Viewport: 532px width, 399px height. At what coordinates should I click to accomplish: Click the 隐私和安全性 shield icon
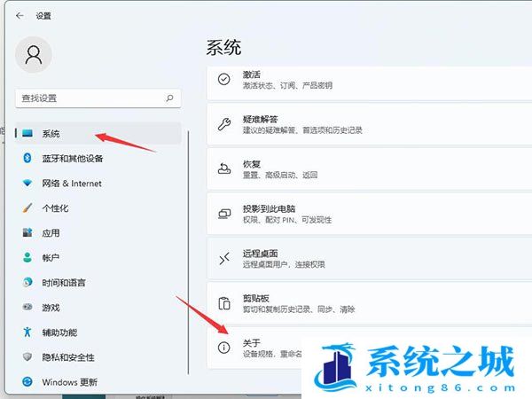pos(27,357)
